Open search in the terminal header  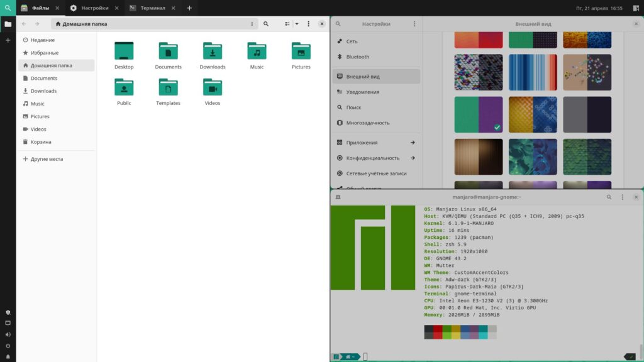coord(609,197)
